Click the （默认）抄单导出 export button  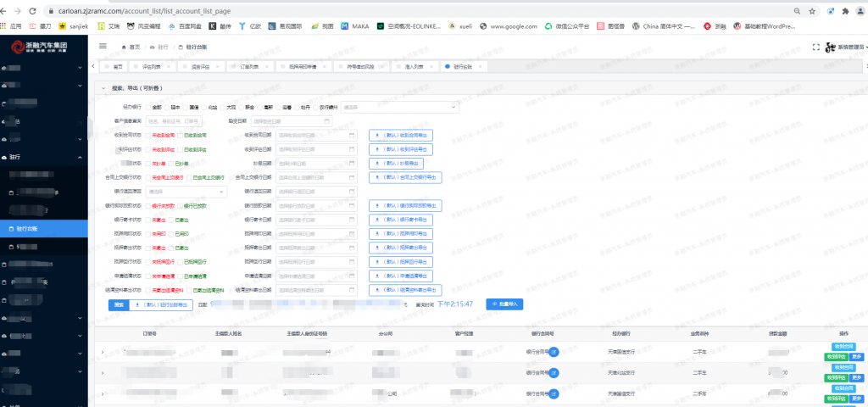click(x=397, y=164)
